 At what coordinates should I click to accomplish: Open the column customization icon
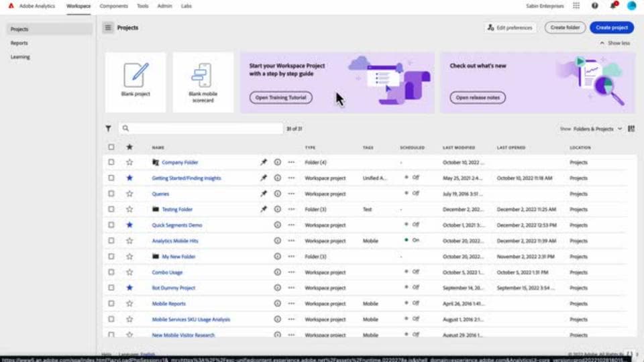coord(631,129)
